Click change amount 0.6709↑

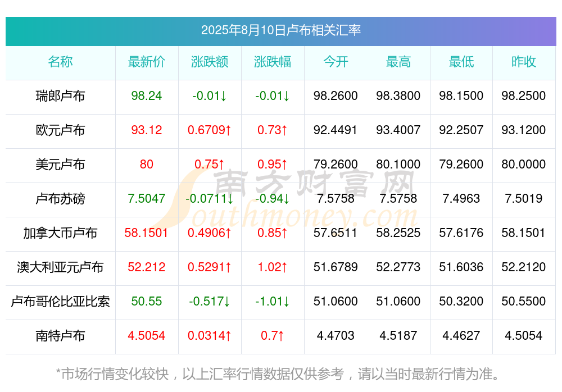tap(210, 130)
